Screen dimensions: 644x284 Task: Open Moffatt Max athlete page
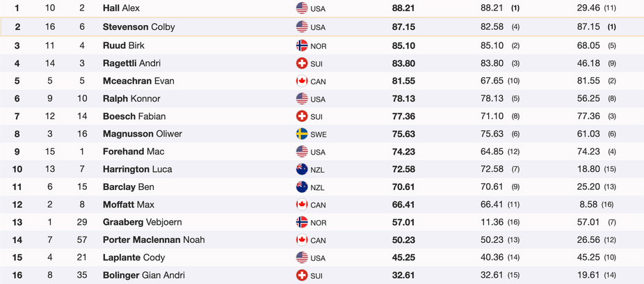coord(129,204)
